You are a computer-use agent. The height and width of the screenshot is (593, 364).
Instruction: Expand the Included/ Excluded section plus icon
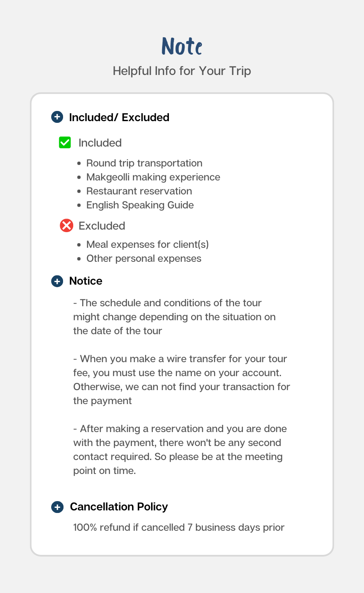57,117
